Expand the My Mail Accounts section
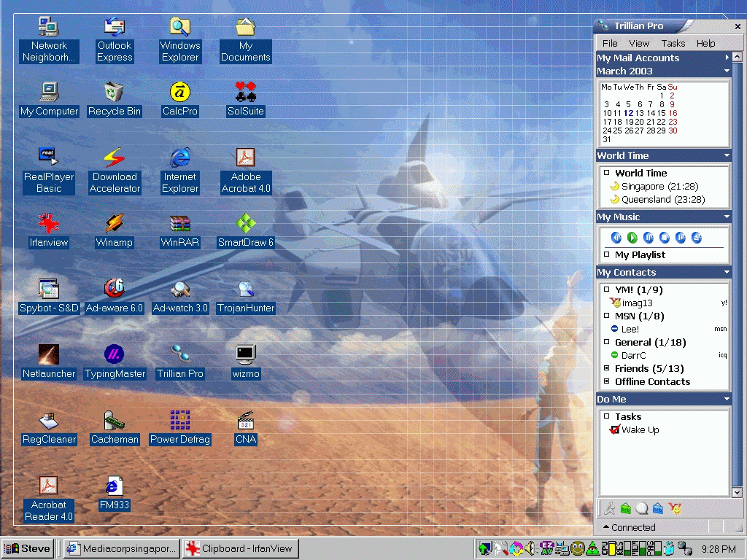The height and width of the screenshot is (560, 747). tap(727, 58)
